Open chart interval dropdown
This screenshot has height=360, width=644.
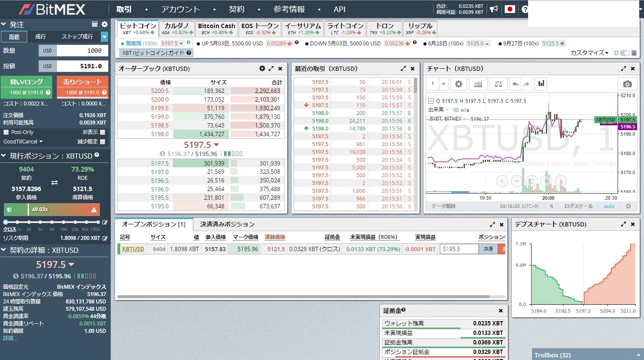[x=443, y=84]
